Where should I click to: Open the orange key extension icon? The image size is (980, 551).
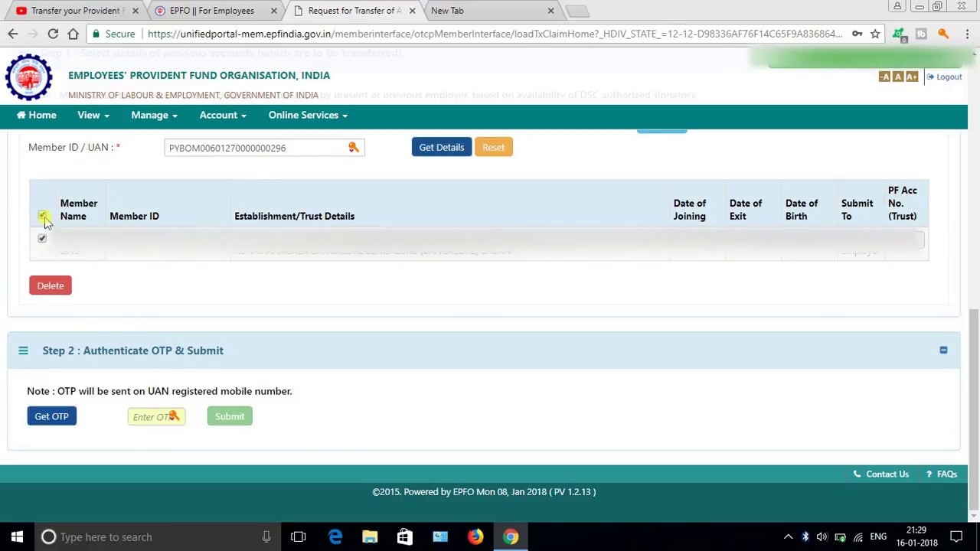(x=943, y=34)
